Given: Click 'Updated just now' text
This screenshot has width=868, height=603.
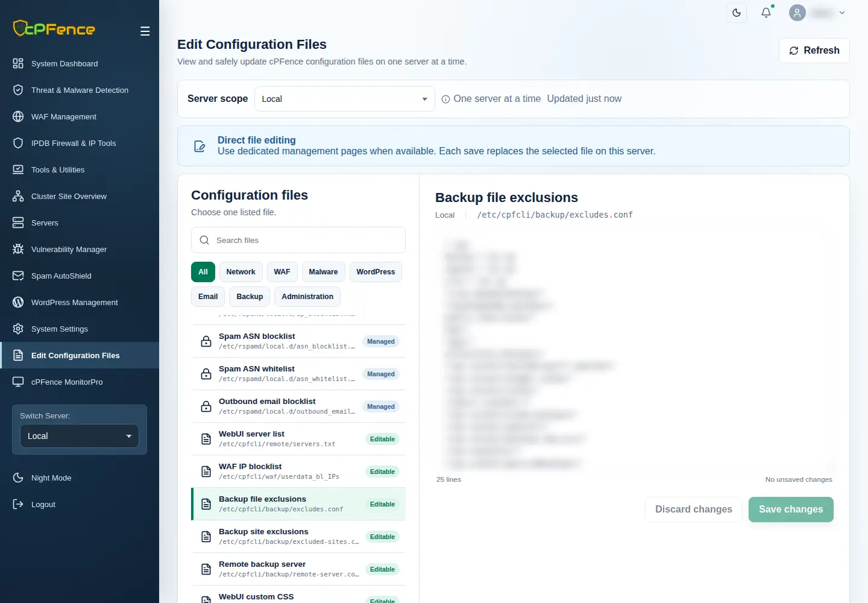Looking at the screenshot, I should pyautogui.click(x=584, y=99).
